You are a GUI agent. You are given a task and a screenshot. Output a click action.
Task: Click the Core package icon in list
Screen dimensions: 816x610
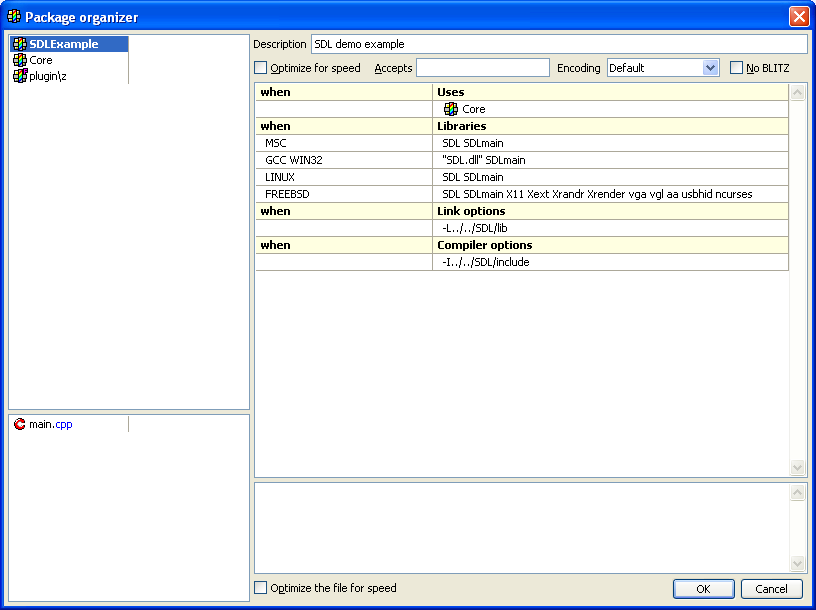pos(20,60)
